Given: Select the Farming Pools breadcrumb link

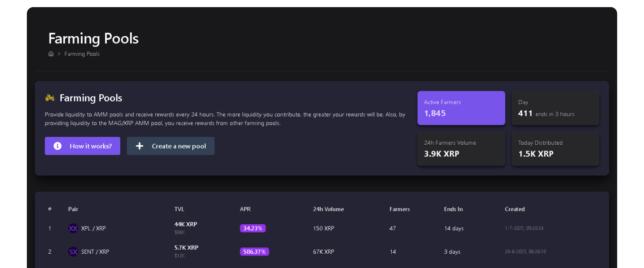Looking at the screenshot, I should (82, 54).
